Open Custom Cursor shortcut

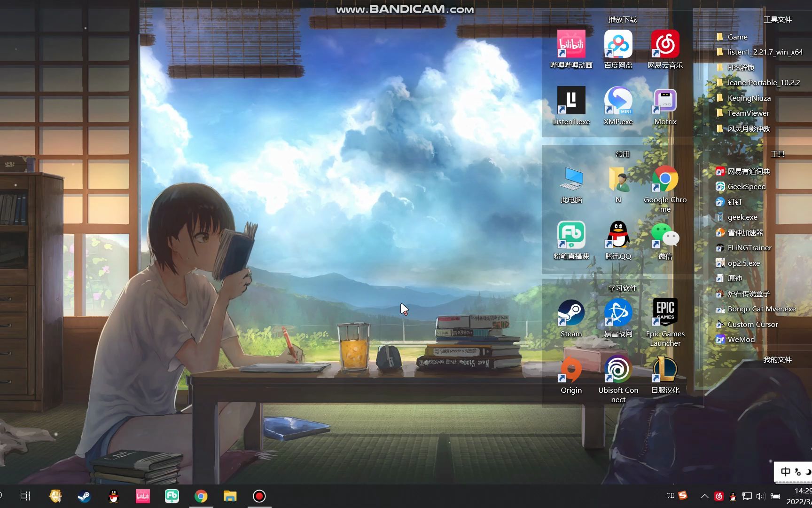[747, 324]
